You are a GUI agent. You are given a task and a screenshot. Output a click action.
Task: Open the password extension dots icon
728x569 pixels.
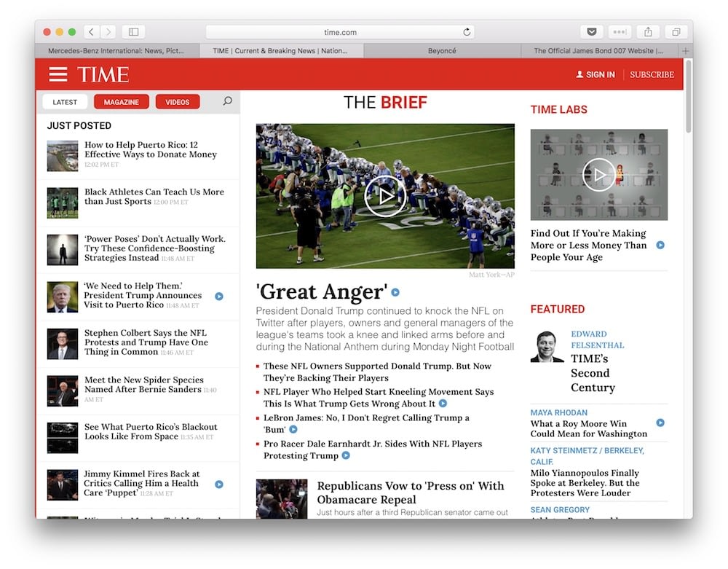(620, 31)
